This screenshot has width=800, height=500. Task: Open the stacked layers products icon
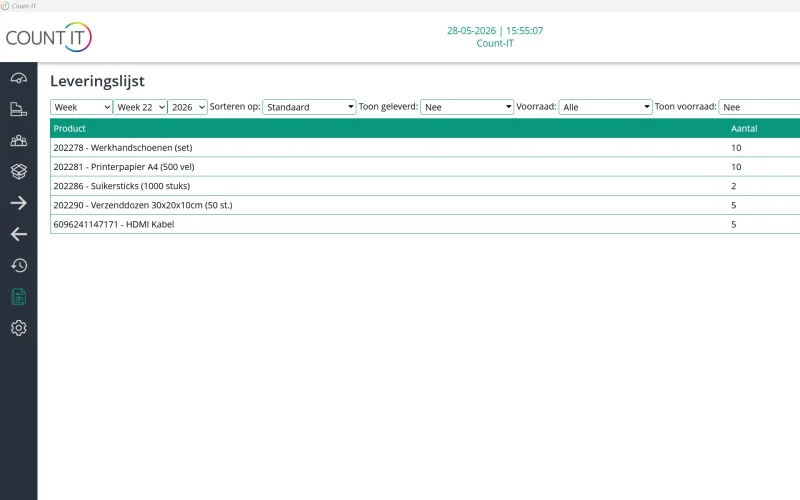click(19, 171)
